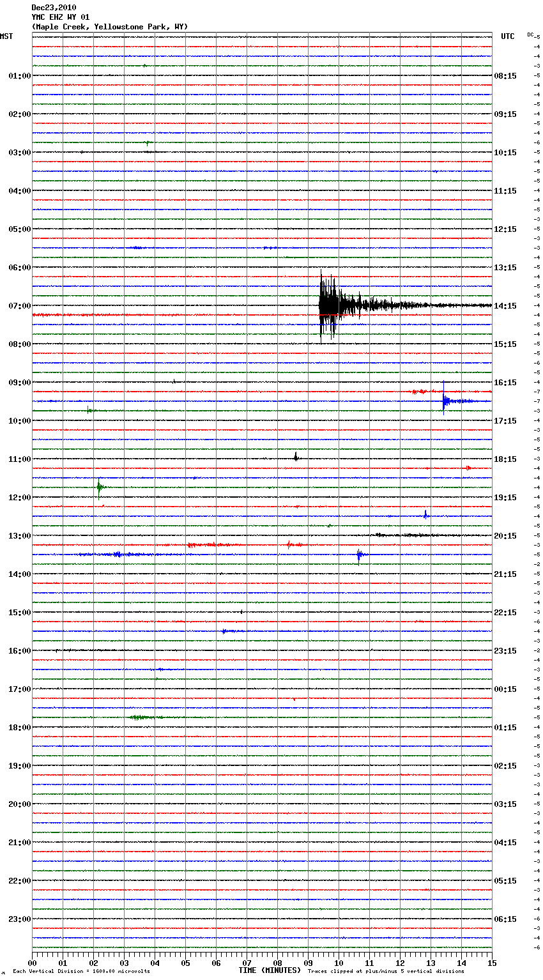
Task: Click the 18:15 UTC time label
Action: [x=505, y=459]
